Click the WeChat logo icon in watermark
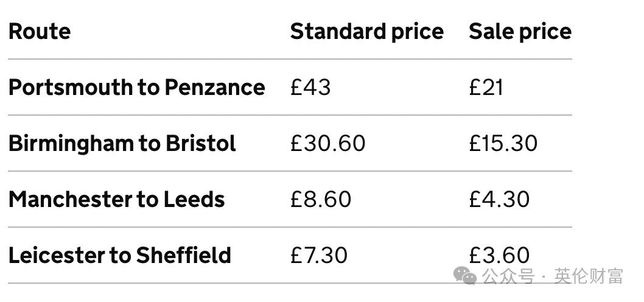The image size is (644, 302). click(465, 275)
